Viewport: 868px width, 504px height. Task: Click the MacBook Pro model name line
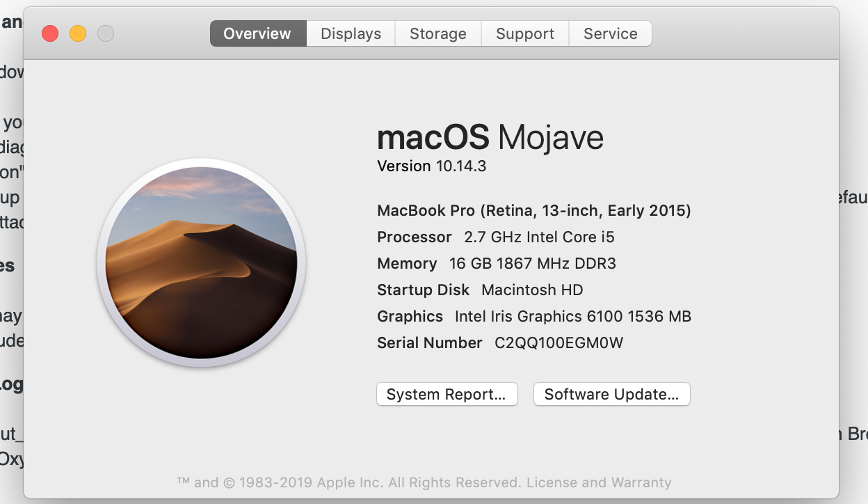click(533, 210)
